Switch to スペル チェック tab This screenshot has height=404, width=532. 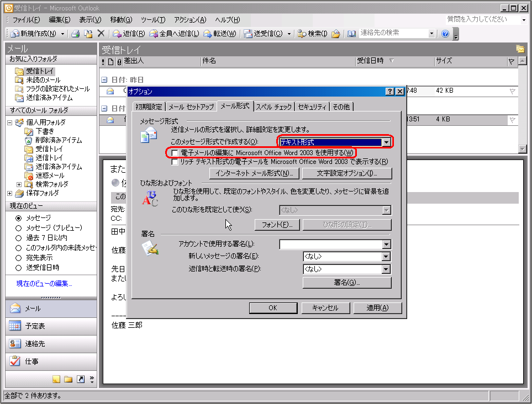[x=274, y=107]
